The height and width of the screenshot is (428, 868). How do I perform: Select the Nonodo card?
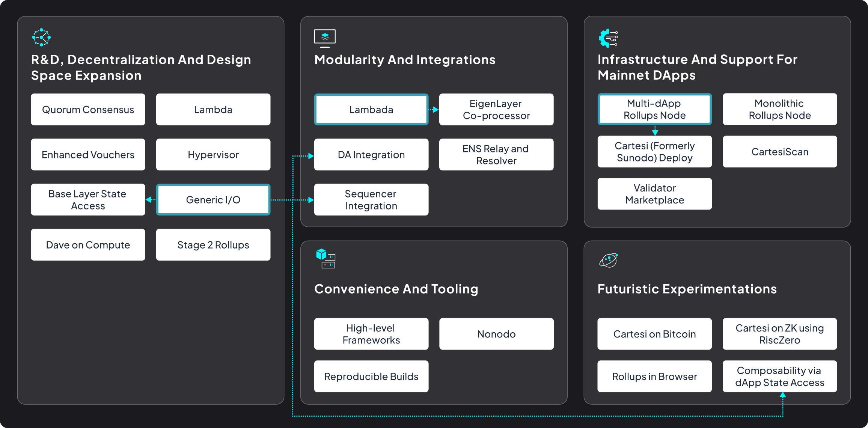click(496, 334)
